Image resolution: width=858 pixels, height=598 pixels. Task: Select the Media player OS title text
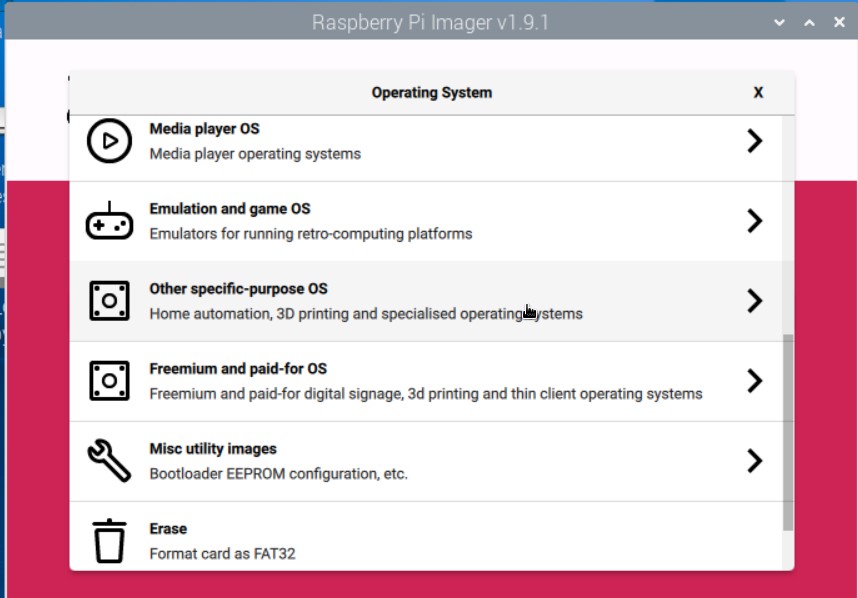coord(205,129)
